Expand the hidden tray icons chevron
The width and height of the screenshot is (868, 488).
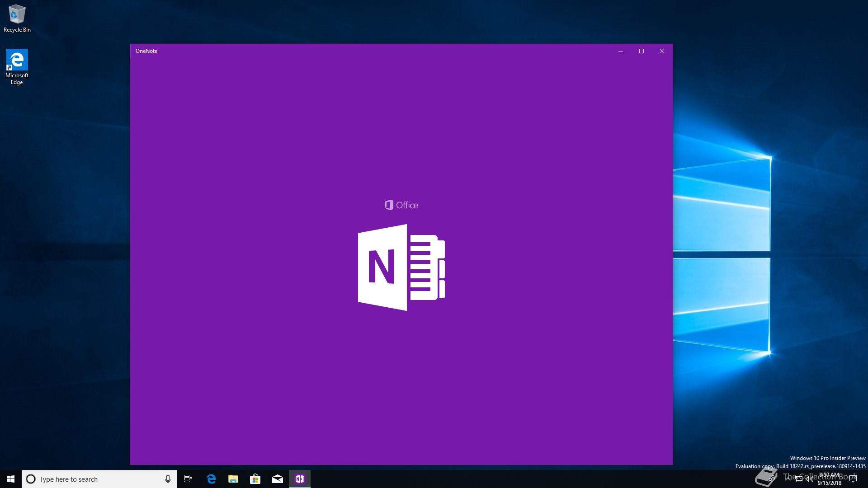788,479
